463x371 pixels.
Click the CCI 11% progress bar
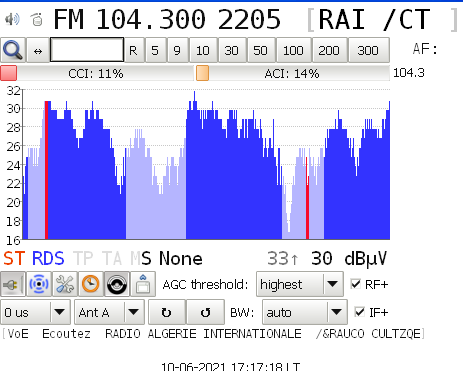click(97, 73)
